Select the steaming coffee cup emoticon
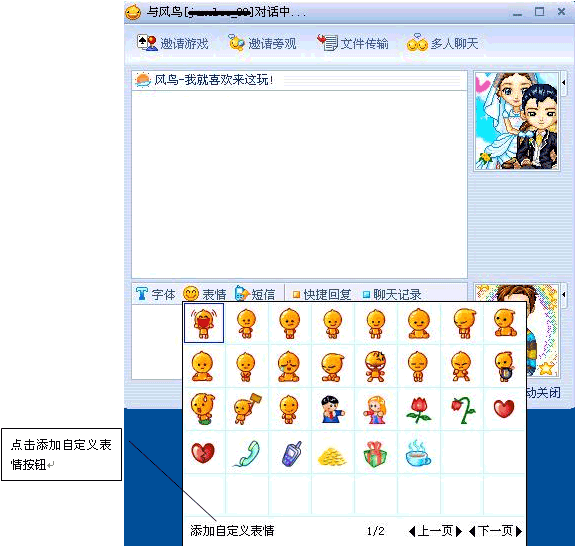The height and width of the screenshot is (546, 575). tap(418, 453)
